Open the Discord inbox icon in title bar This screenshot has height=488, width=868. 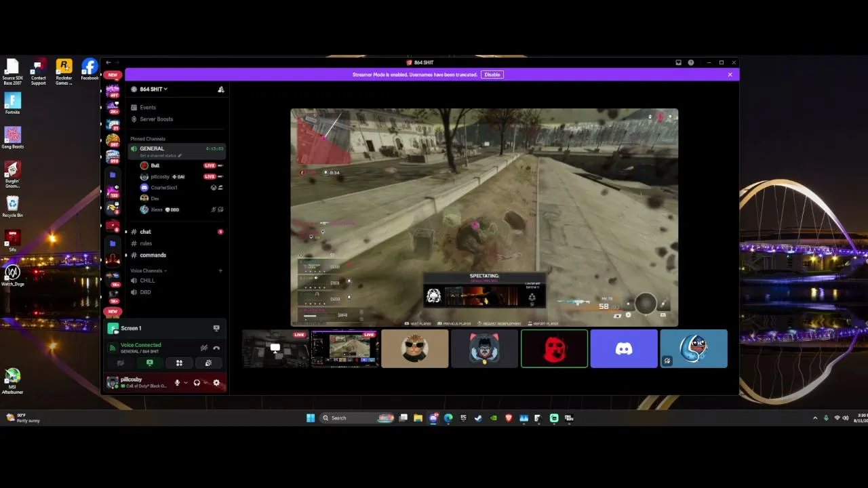pos(678,62)
